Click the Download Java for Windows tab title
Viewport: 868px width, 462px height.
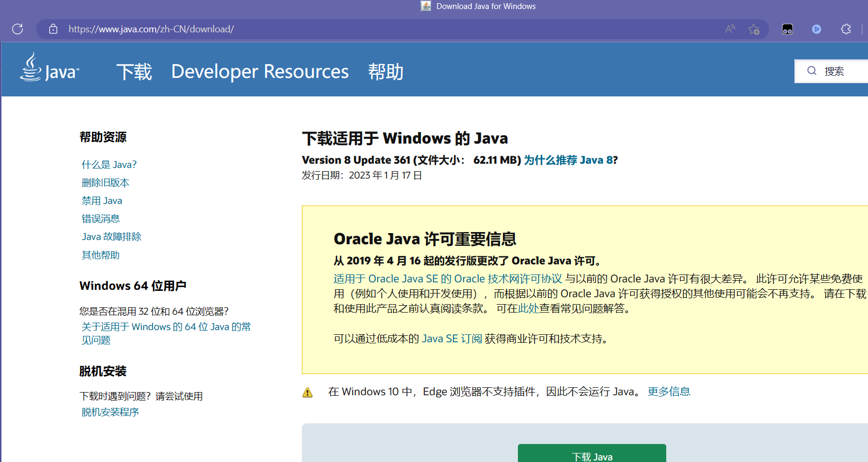tap(486, 6)
